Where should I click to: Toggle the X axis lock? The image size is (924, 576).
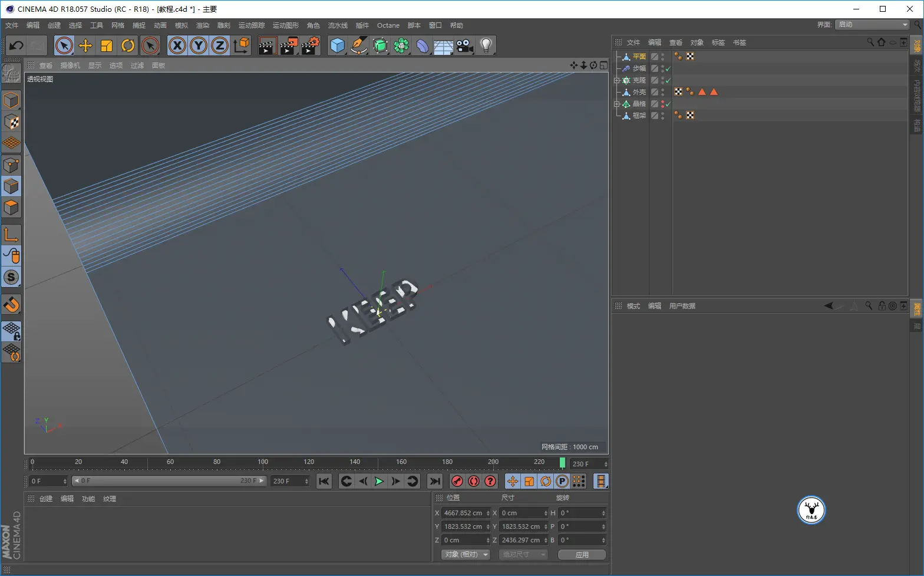click(x=177, y=45)
